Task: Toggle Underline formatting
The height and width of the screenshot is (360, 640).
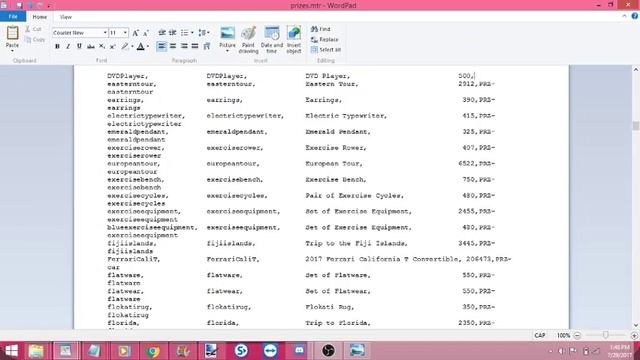Action: (x=79, y=47)
